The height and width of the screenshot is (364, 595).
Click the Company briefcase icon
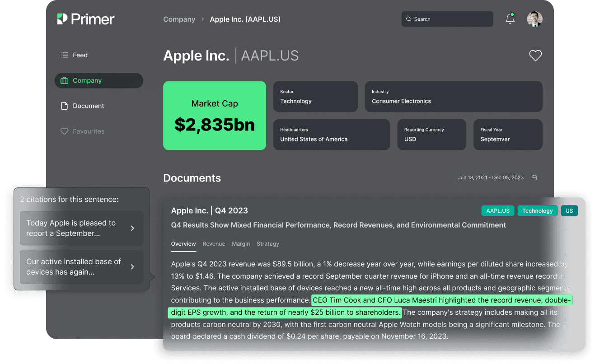tap(64, 80)
